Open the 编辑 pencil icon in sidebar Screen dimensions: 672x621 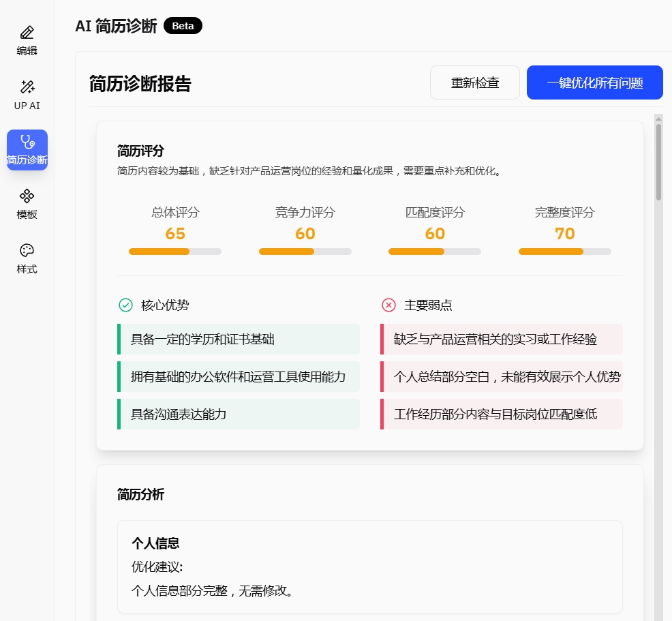pos(27,33)
